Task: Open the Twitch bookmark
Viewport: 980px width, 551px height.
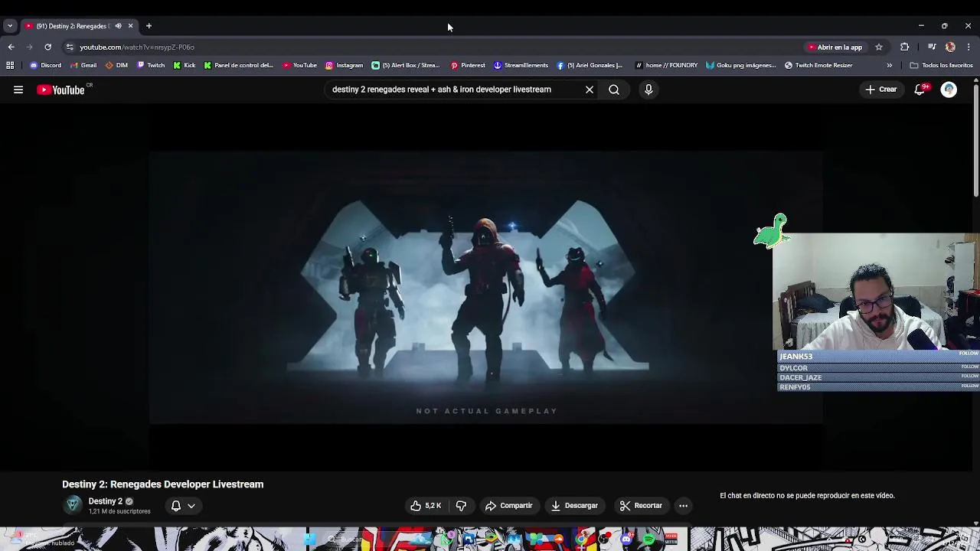Action: click(150, 65)
